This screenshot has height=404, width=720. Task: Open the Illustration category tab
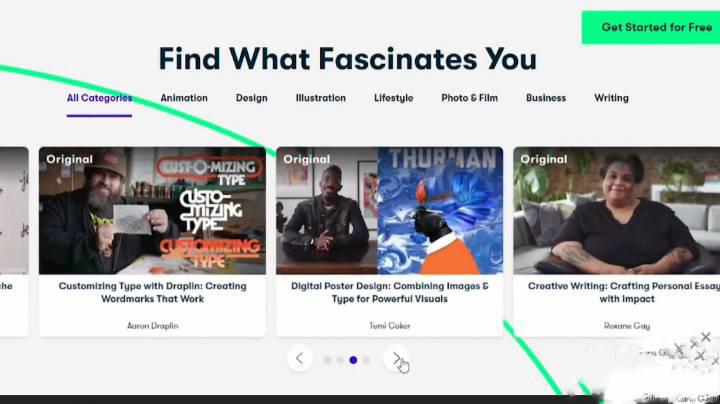(321, 98)
